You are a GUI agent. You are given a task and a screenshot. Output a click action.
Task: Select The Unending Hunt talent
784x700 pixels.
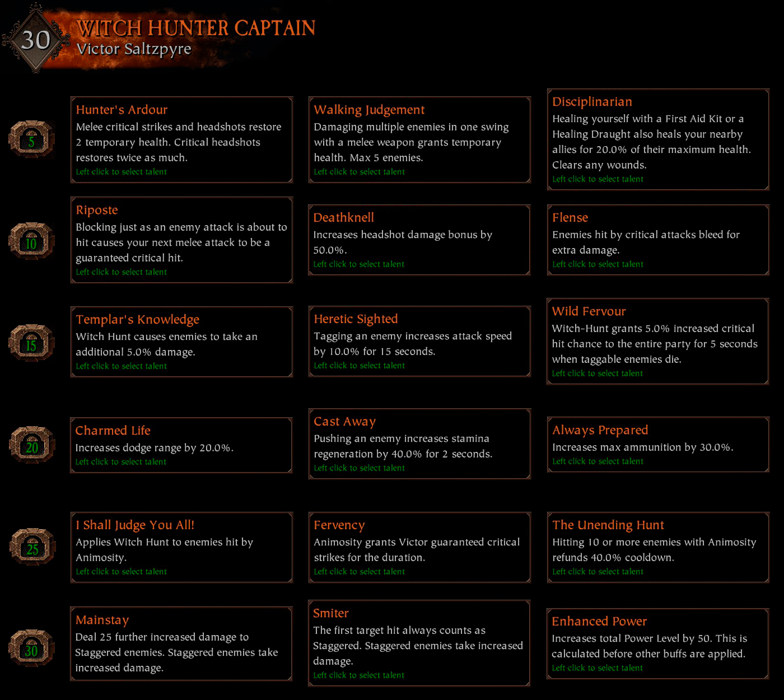pos(658,547)
